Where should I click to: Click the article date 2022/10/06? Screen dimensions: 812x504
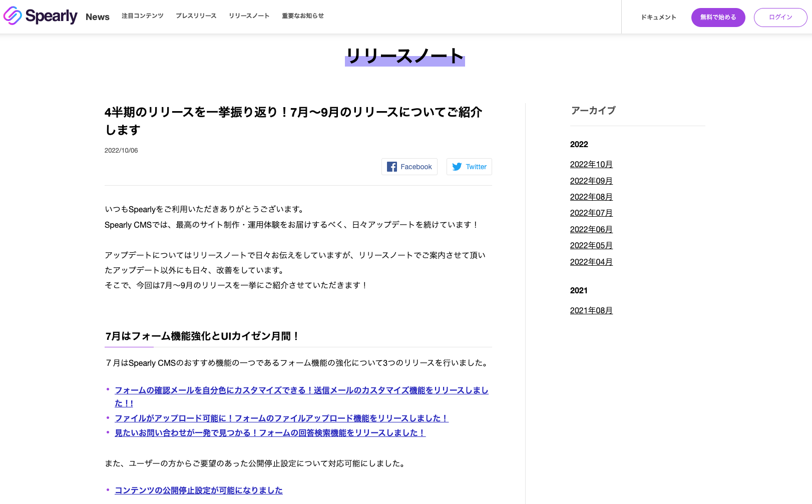click(121, 151)
